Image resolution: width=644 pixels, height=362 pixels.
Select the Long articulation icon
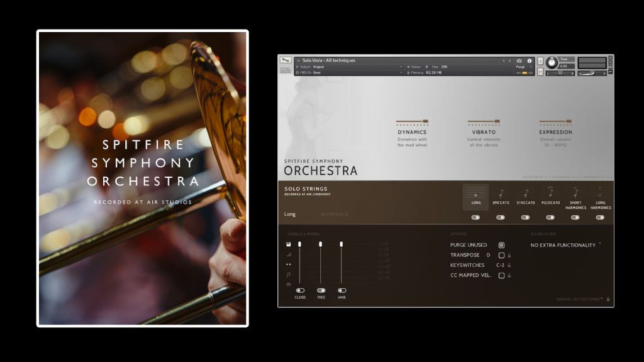pyautogui.click(x=475, y=197)
